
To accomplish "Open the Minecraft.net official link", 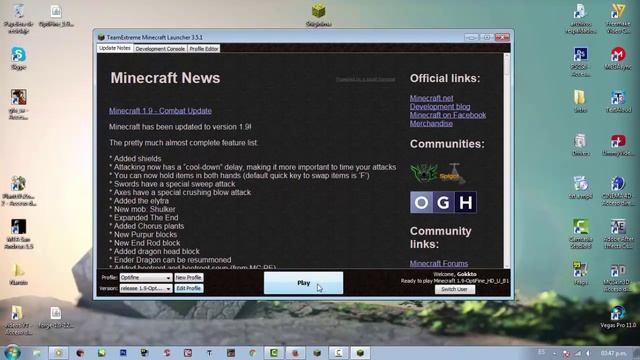I will click(x=431, y=98).
